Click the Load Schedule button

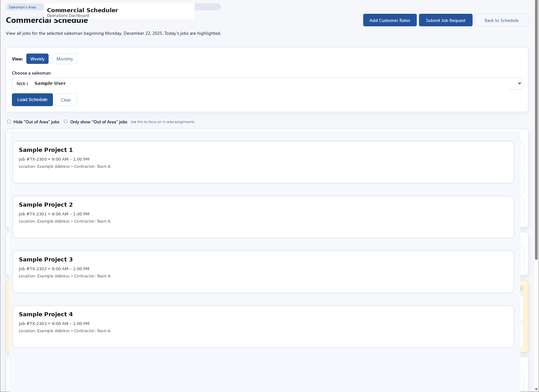[x=32, y=100]
